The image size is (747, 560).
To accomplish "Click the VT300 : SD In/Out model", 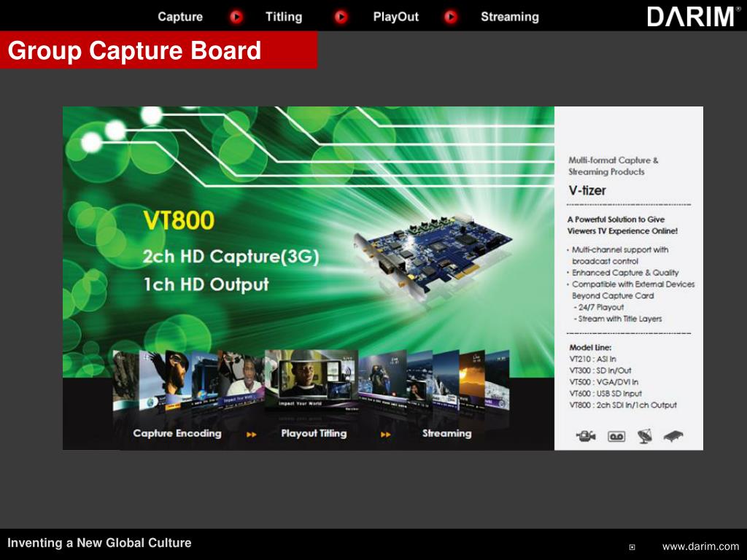I will (600, 370).
